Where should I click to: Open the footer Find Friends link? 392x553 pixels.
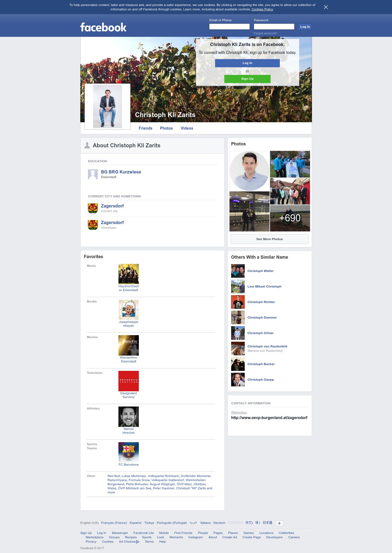pos(183,533)
